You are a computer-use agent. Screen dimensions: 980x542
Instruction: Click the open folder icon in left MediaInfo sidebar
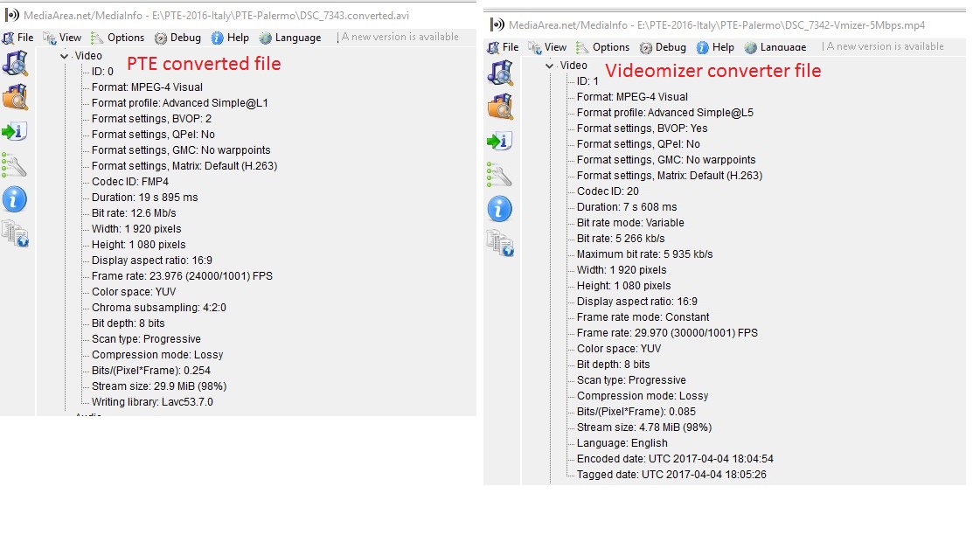coord(15,97)
